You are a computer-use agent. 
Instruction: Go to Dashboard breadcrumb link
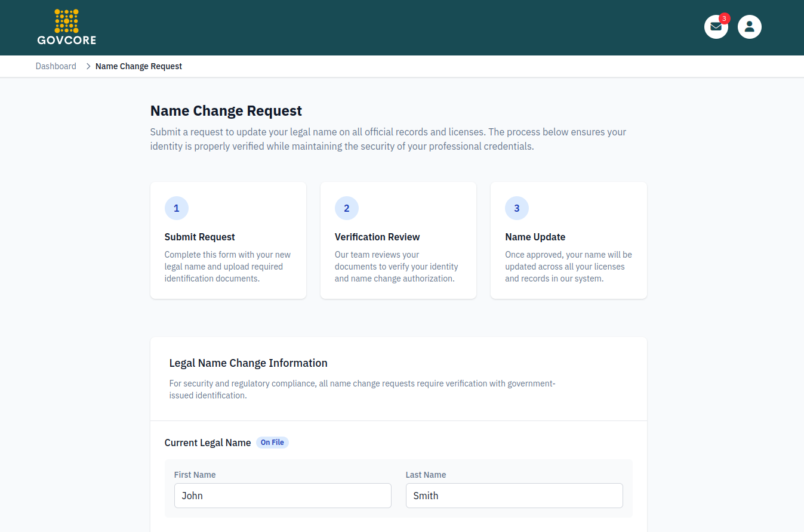[56, 66]
